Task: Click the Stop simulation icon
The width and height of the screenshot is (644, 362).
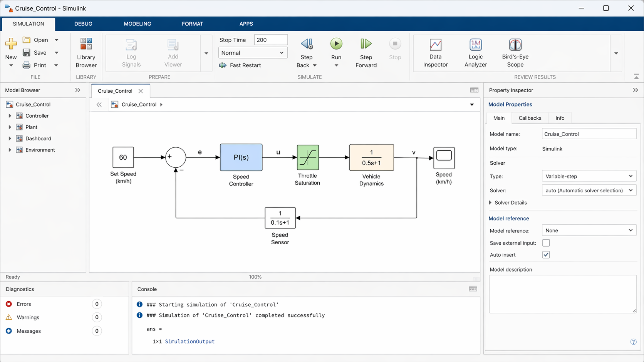Action: tap(395, 44)
